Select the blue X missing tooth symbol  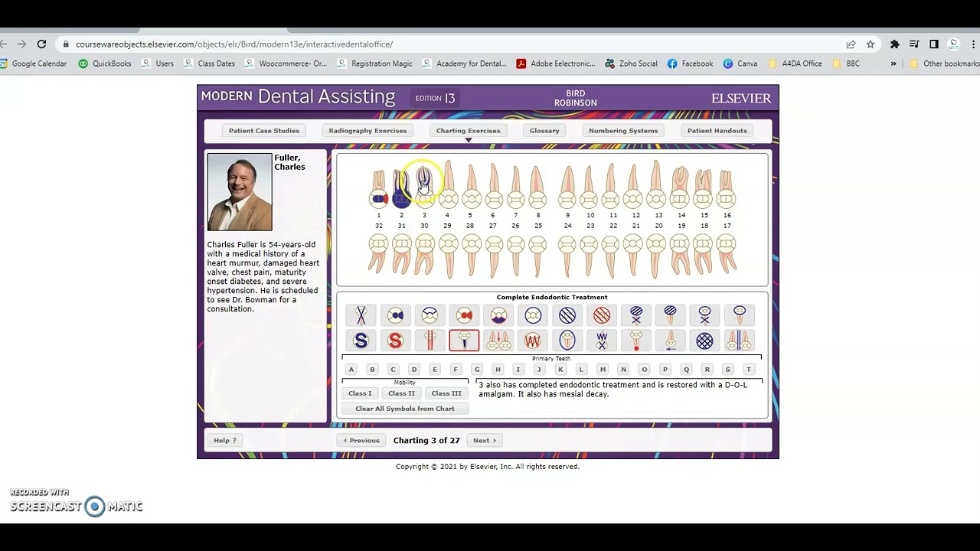361,315
